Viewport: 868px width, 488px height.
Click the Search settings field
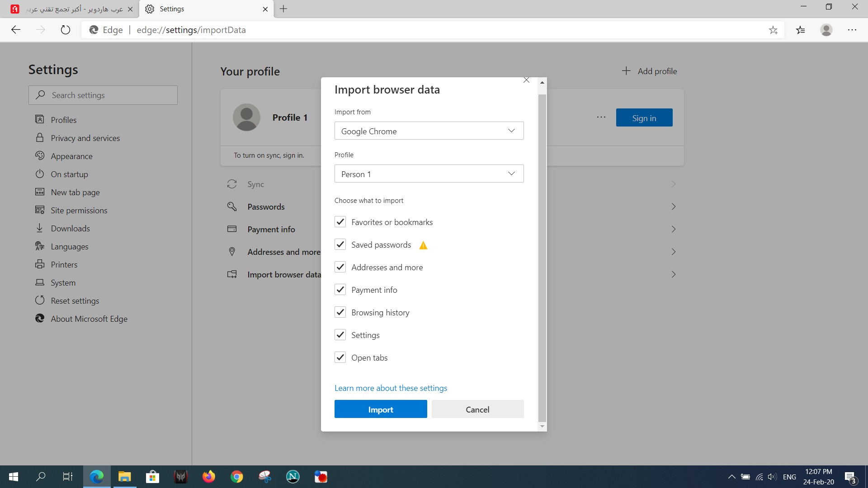103,95
